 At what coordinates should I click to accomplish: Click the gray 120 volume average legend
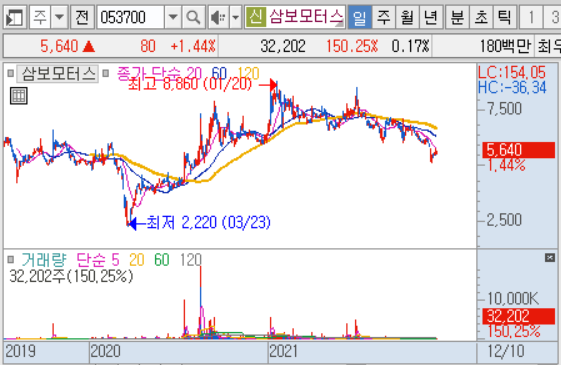(191, 260)
